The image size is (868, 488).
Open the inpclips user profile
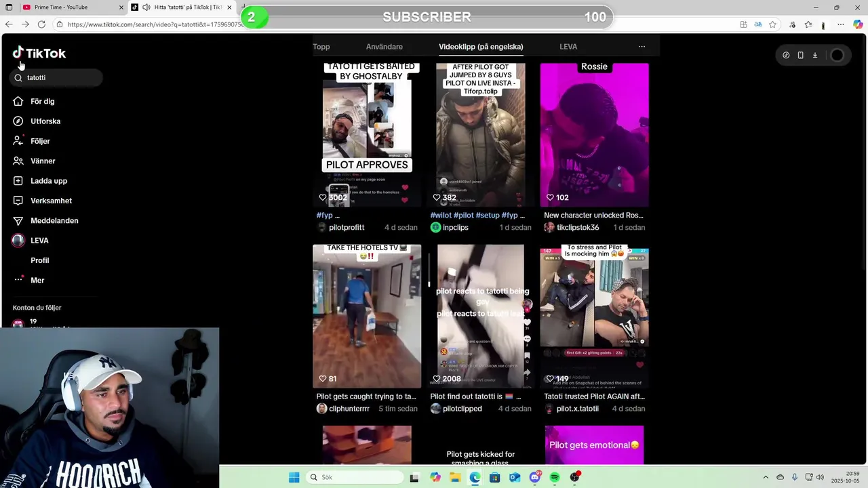click(456, 228)
